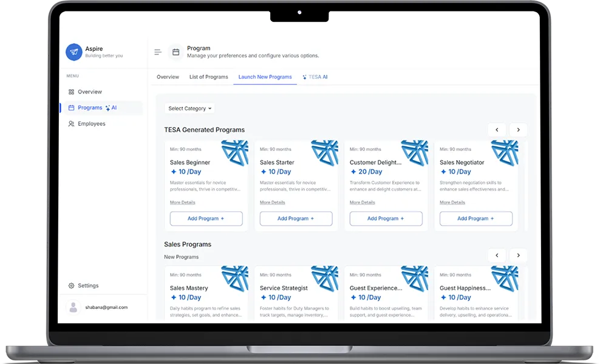Go back in Sales Programs carousel
Image resolution: width=600 pixels, height=364 pixels.
pos(497,255)
